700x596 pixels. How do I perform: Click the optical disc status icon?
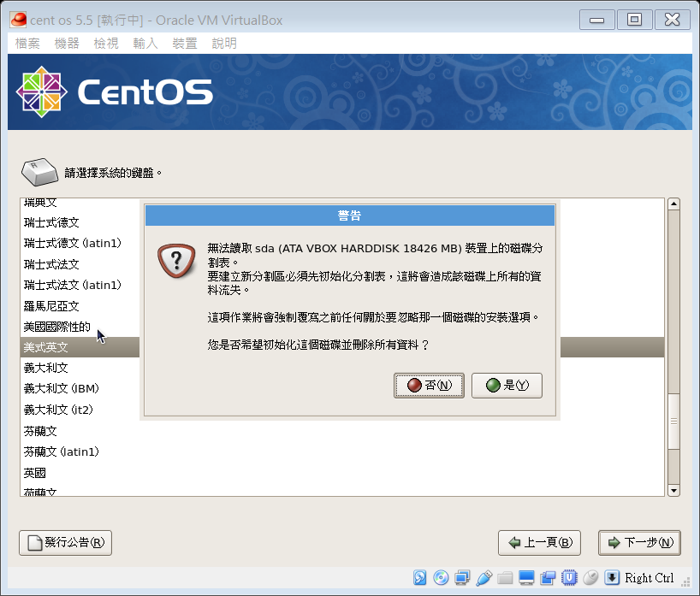click(x=441, y=577)
